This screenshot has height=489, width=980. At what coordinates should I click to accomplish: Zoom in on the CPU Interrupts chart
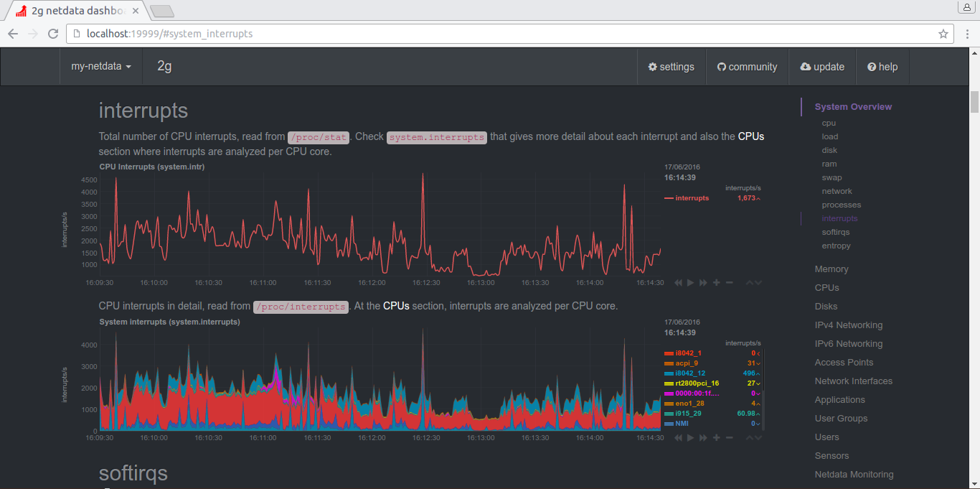[716, 283]
